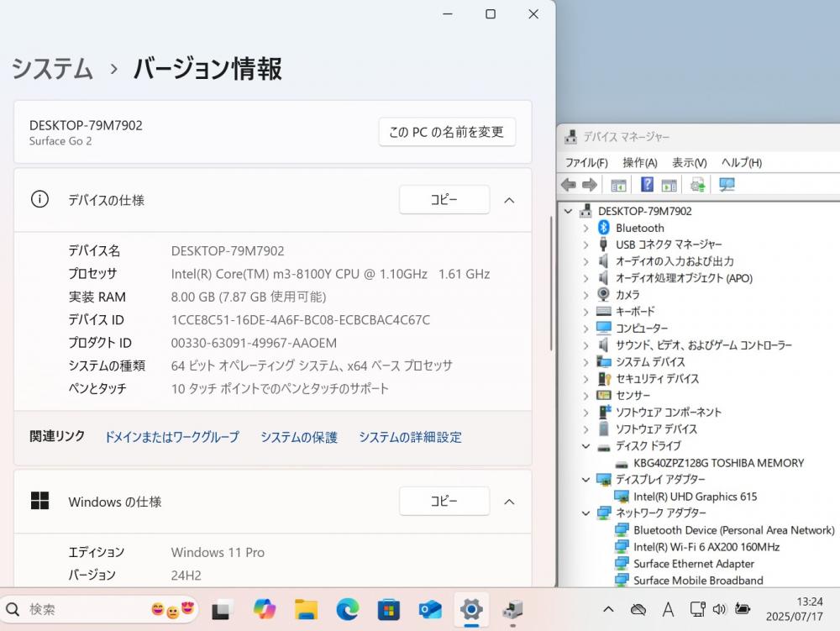Collapse the デバイスの仕様 section
840x631 pixels.
510,200
